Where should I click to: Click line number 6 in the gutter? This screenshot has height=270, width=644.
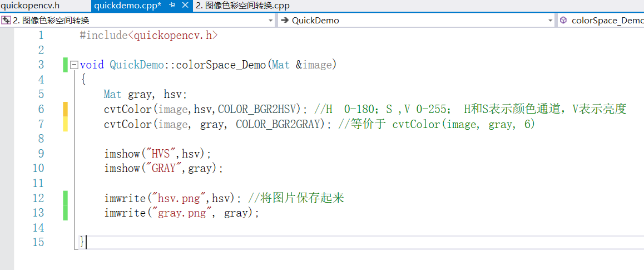(40, 109)
